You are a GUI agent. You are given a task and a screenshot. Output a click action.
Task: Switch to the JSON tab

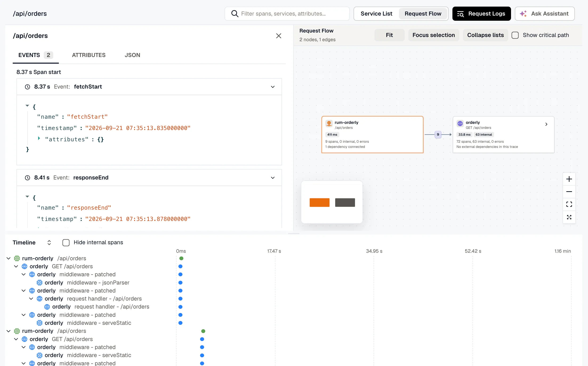pyautogui.click(x=132, y=55)
